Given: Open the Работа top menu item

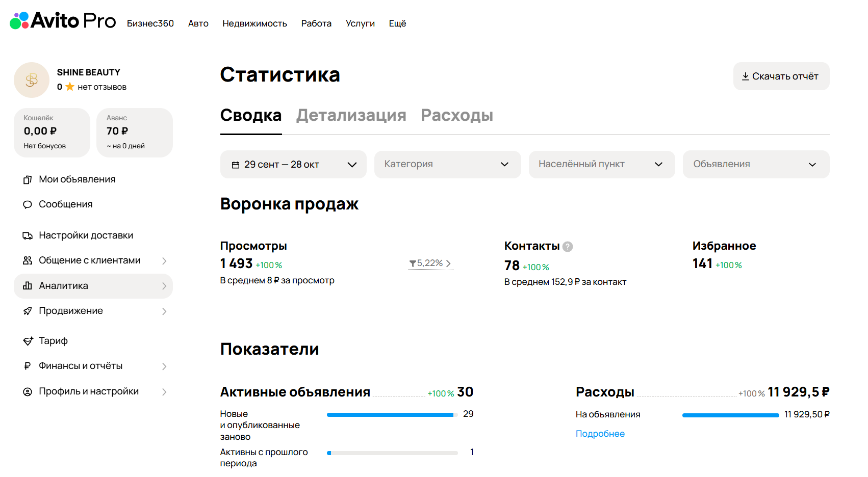Looking at the screenshot, I should point(316,23).
